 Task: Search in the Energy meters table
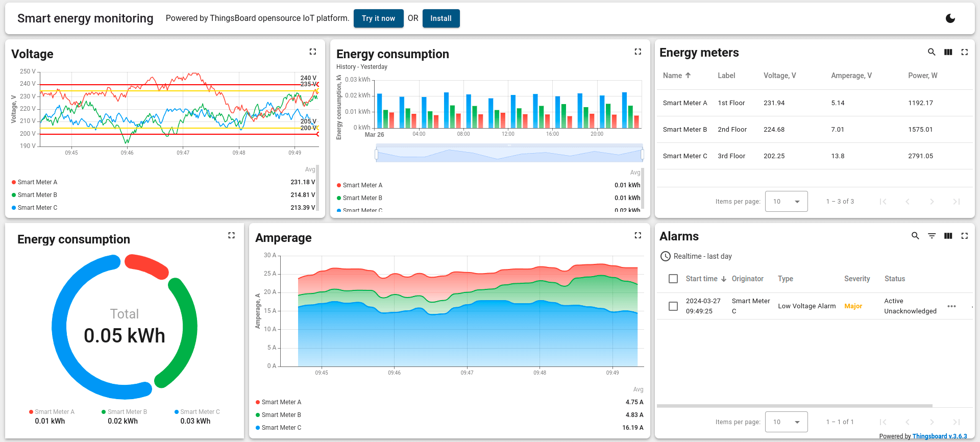click(x=932, y=52)
